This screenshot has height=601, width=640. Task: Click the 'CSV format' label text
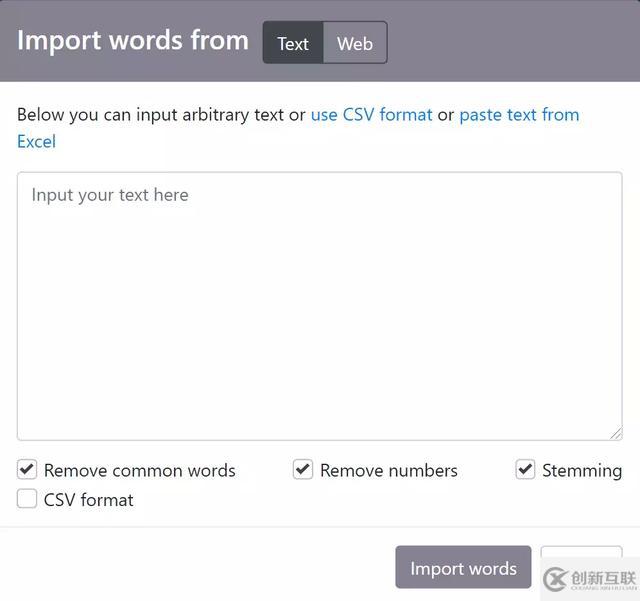(x=89, y=500)
